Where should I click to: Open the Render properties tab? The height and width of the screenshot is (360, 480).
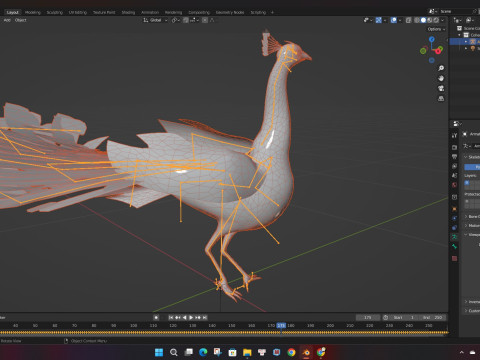coord(454,147)
